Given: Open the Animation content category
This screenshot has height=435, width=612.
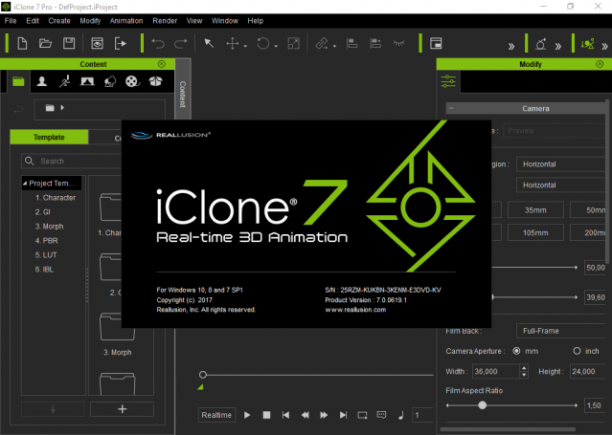Looking at the screenshot, I should pos(64,82).
